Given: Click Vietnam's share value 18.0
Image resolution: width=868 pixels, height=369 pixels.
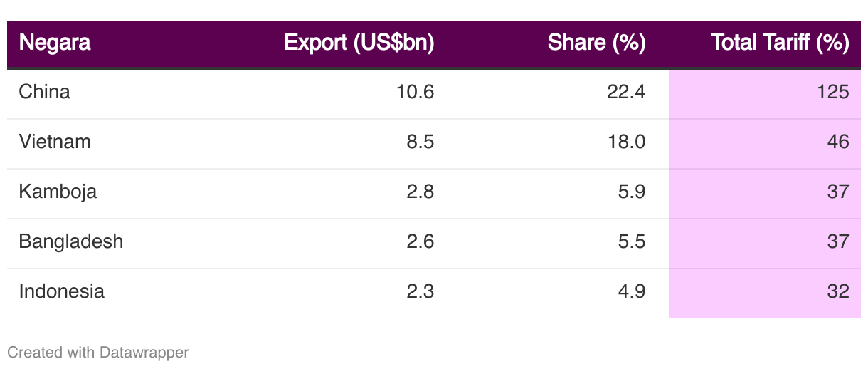Looking at the screenshot, I should [626, 142].
